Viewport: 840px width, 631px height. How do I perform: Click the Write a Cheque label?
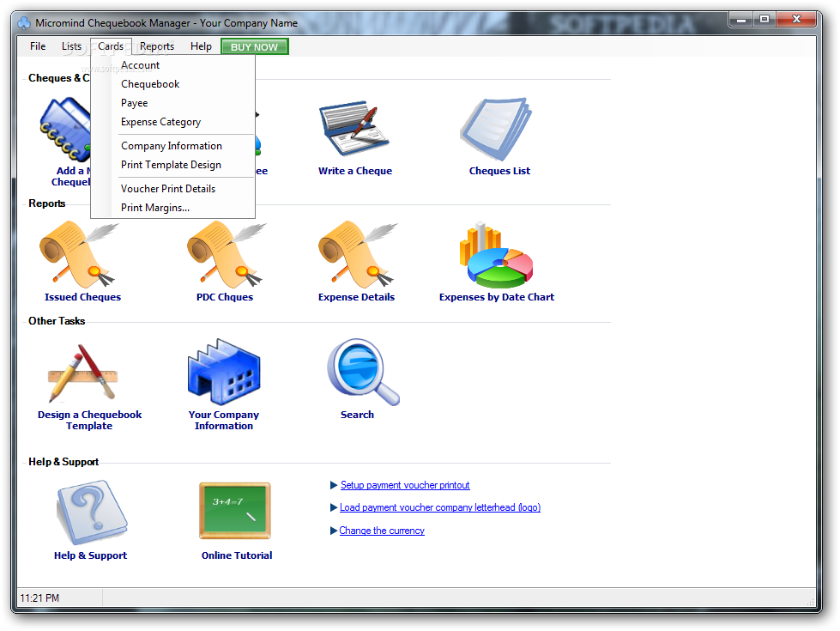pos(354,171)
